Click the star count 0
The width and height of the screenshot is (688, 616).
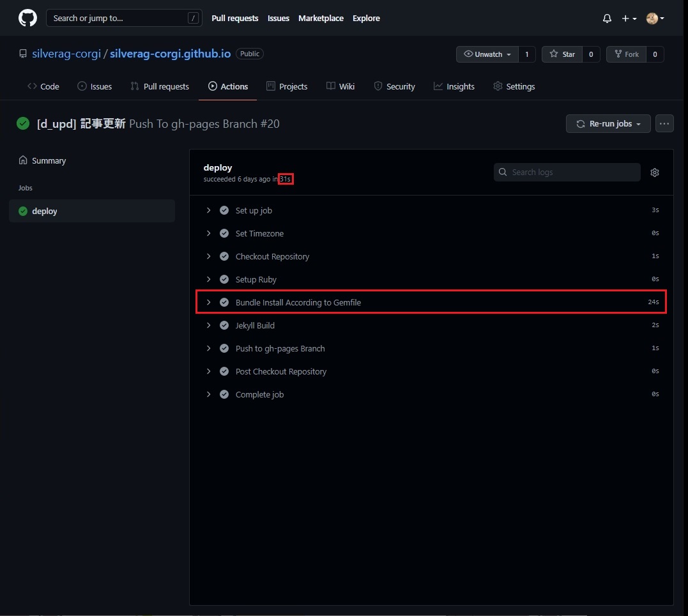tap(591, 54)
